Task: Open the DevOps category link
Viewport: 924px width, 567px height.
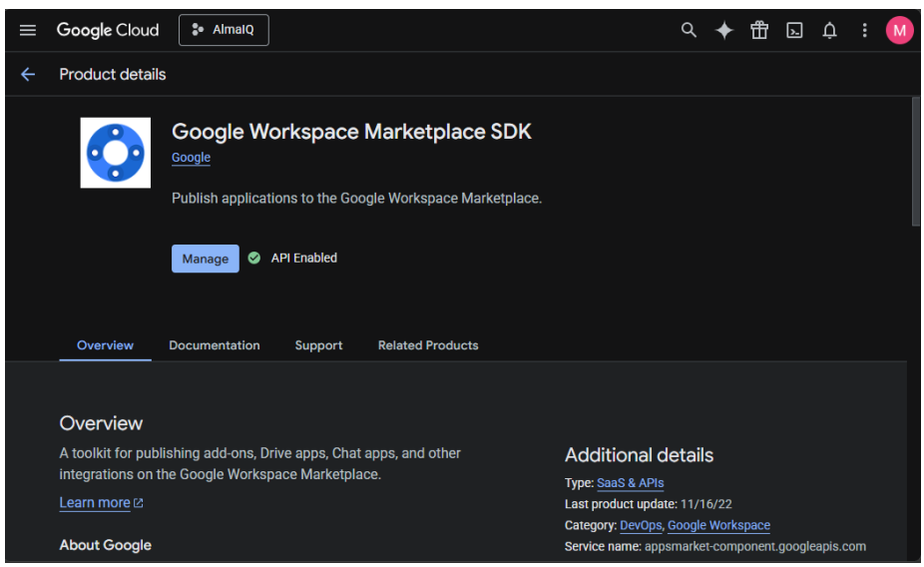Action: click(641, 525)
